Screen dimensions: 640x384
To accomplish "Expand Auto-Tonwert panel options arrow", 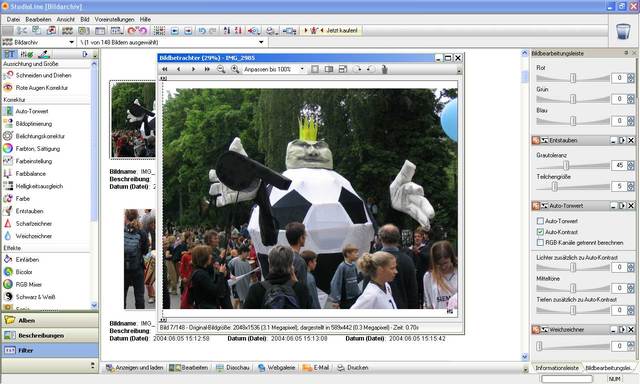I will click(x=622, y=206).
